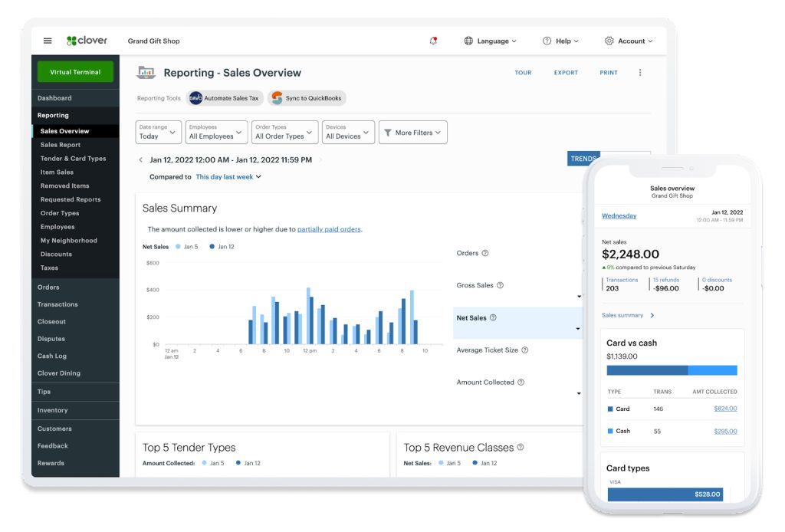
Task: Toggle Jan 5 legend under Top 5 Tender Types
Action: 213,463
